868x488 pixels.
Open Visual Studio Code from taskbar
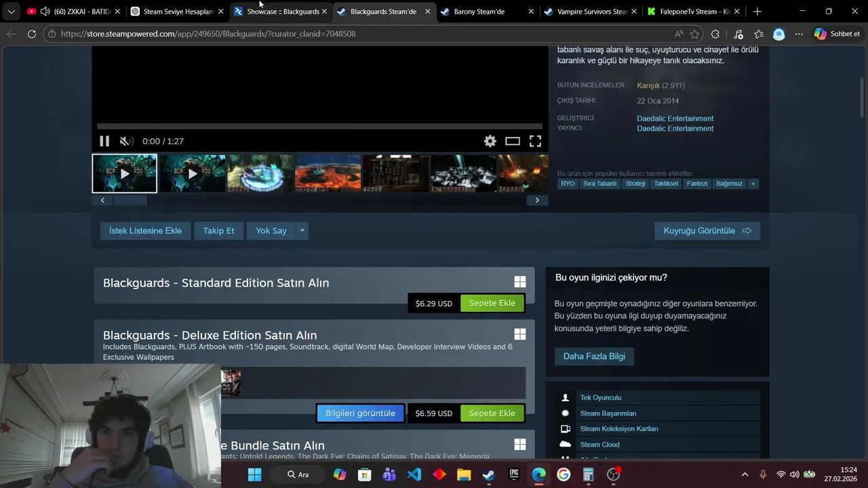414,474
